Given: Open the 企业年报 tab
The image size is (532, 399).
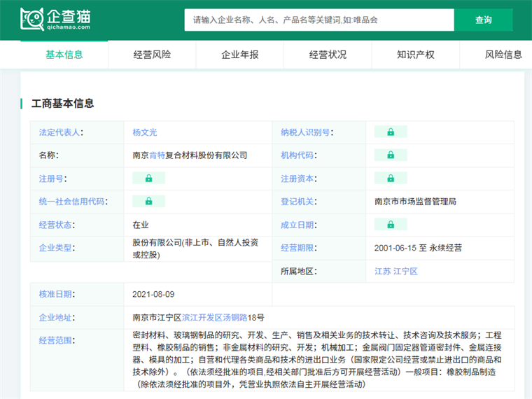Looking at the screenshot, I should point(240,55).
